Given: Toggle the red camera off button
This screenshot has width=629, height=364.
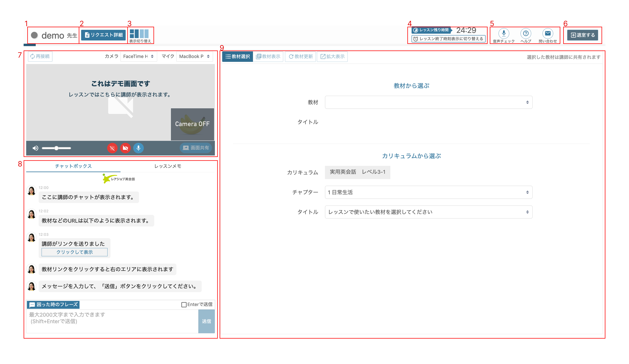Looking at the screenshot, I should click(x=125, y=148).
